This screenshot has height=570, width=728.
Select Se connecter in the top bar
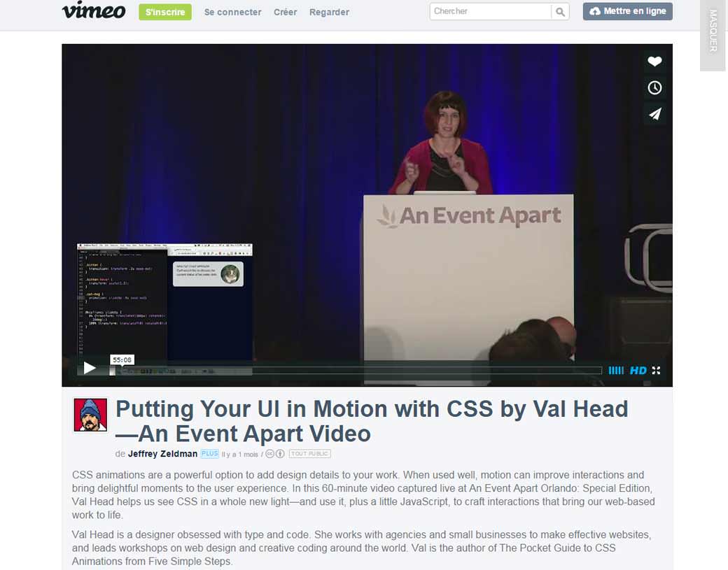[232, 12]
